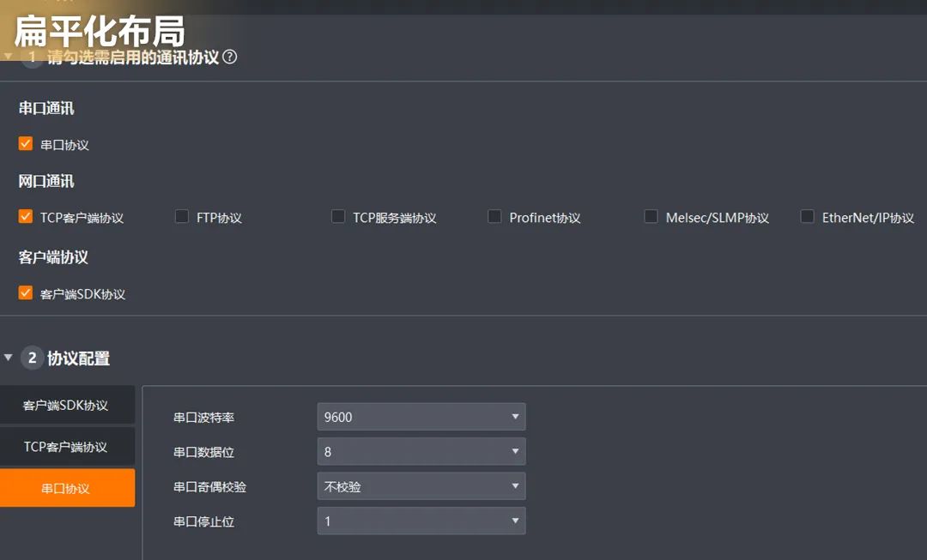927x560 pixels.
Task: Click the step 2 number badge
Action: coord(32,358)
